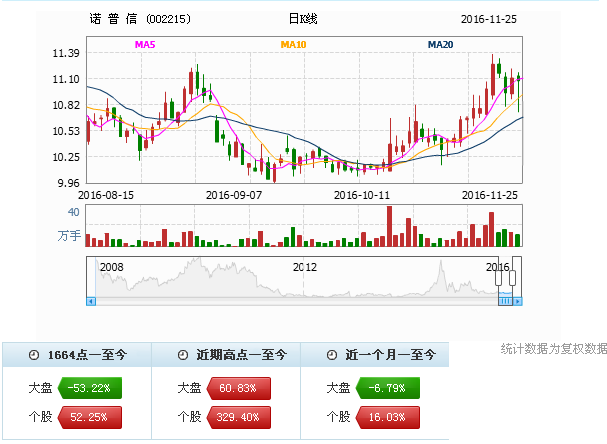
Task: Click the clock icon beside 近期高点一至今
Action: (183, 355)
